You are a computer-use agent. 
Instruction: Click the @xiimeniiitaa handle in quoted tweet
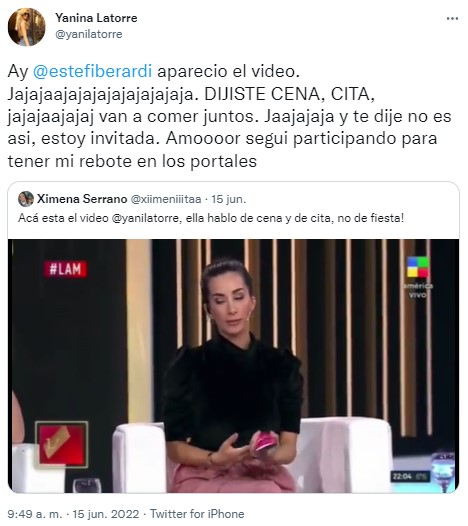click(x=166, y=199)
